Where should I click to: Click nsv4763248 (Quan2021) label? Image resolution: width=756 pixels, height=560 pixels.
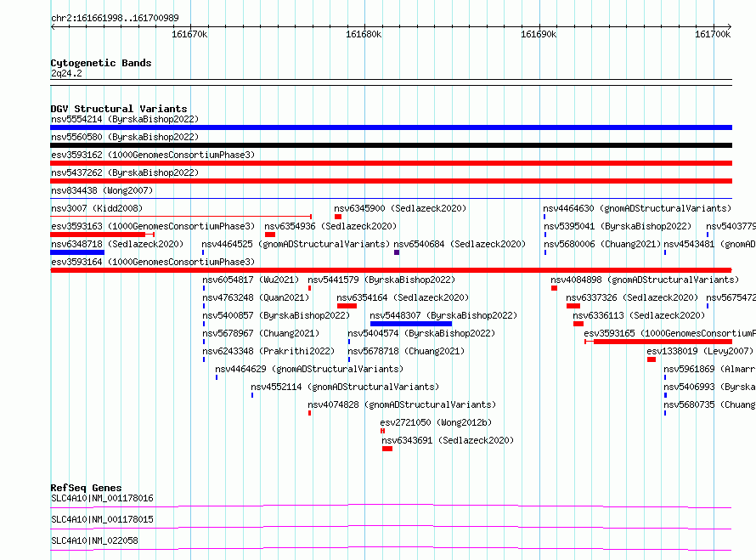tap(256, 297)
